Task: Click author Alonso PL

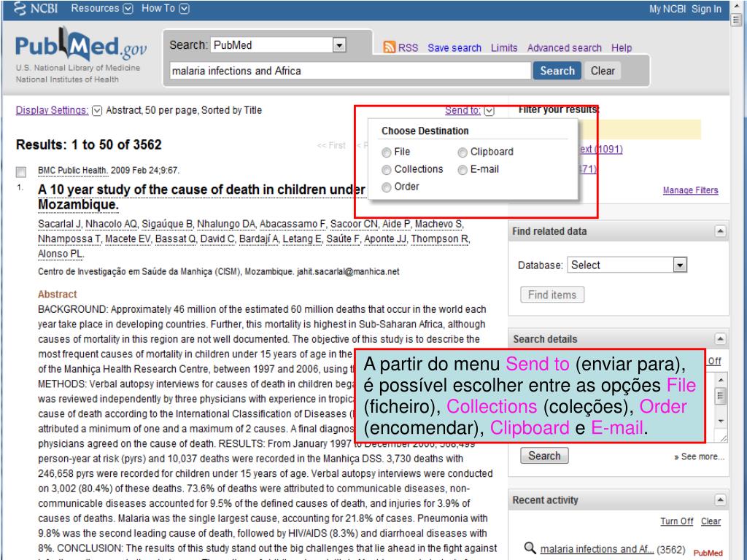Action: tap(61, 254)
